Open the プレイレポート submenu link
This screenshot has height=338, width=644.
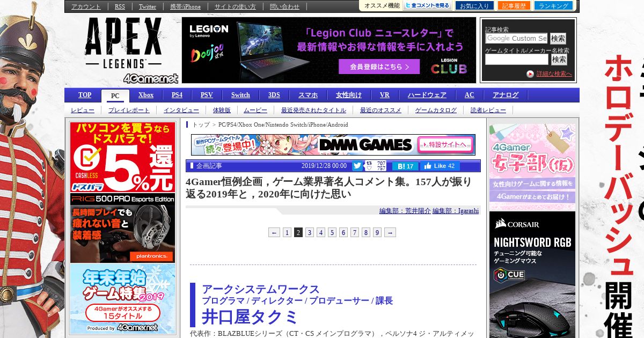point(129,110)
